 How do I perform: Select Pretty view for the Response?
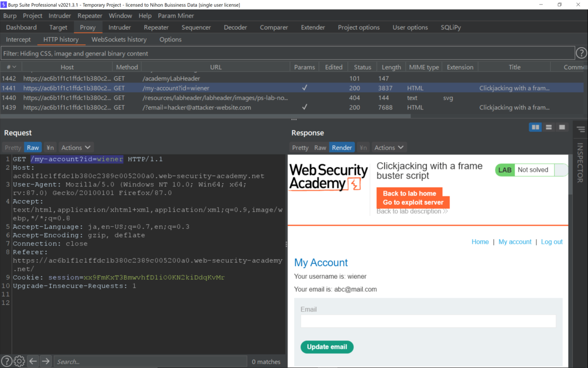(300, 147)
